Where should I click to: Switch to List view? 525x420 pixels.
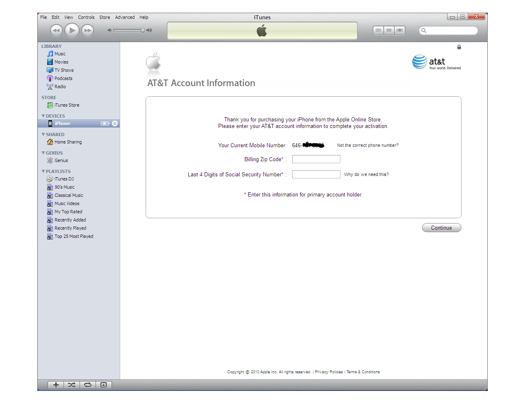click(x=378, y=30)
